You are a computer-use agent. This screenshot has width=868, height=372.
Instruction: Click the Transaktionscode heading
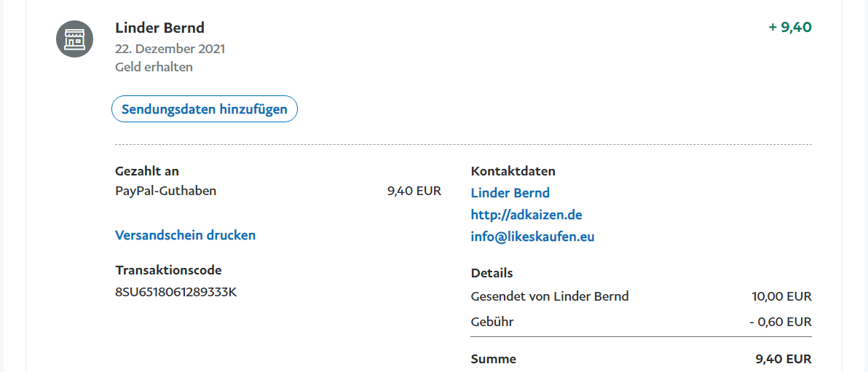169,270
